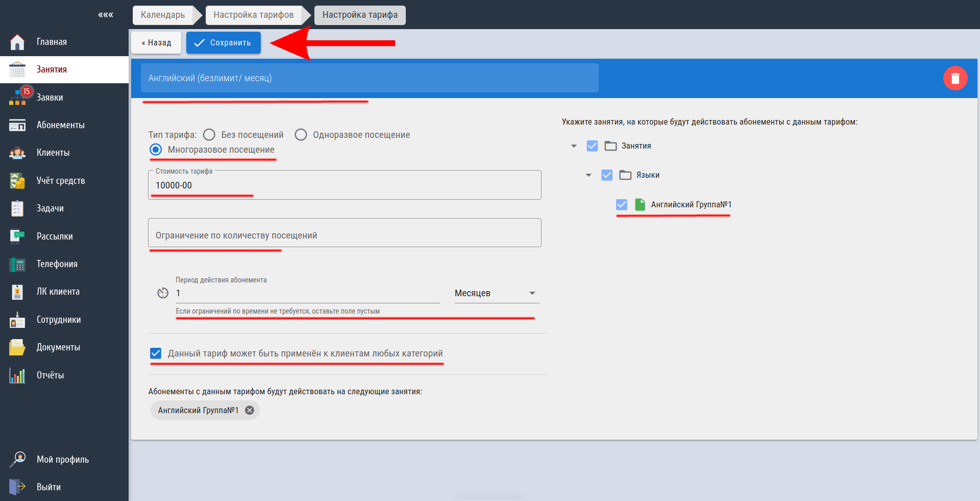Toggle the Языки folder checkbox
This screenshot has width=980, height=501.
pyautogui.click(x=607, y=175)
